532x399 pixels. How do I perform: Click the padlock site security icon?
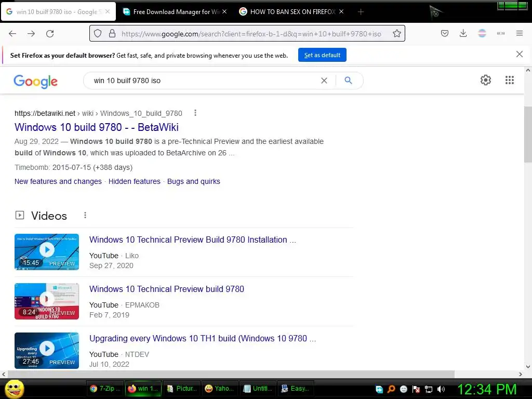point(112,34)
